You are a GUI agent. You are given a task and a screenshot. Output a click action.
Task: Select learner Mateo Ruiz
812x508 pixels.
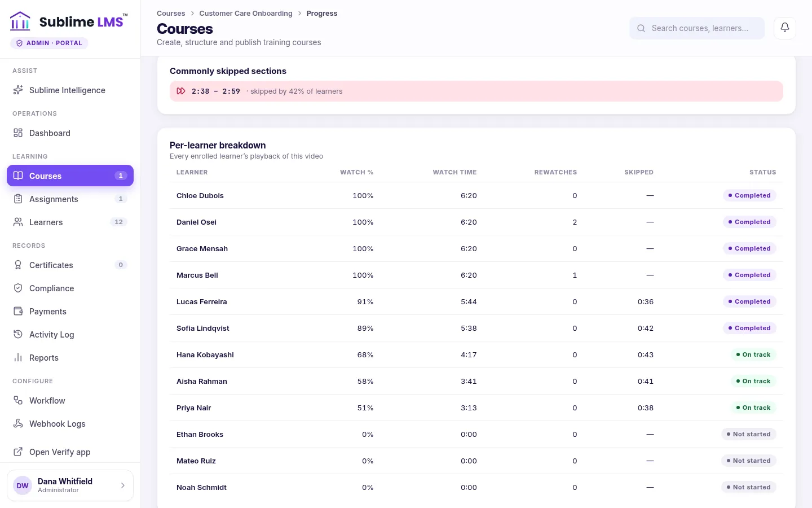coord(196,461)
